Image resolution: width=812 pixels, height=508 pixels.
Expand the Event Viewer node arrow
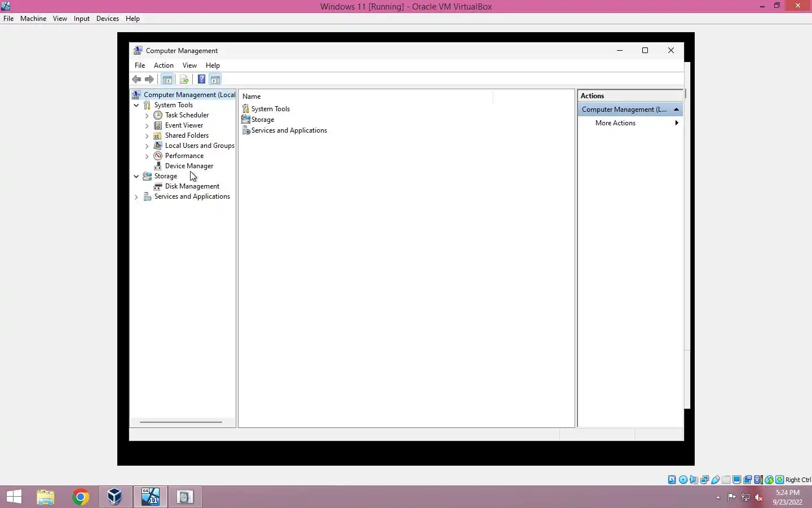point(147,126)
